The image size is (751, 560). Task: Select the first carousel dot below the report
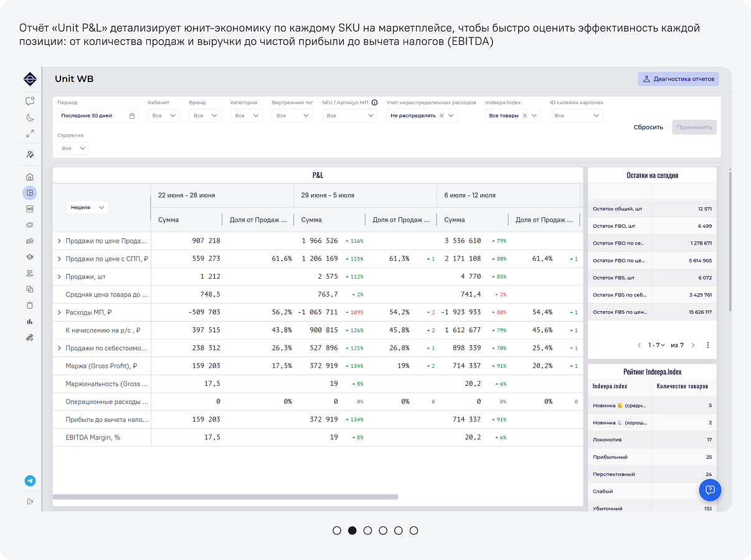(337, 531)
